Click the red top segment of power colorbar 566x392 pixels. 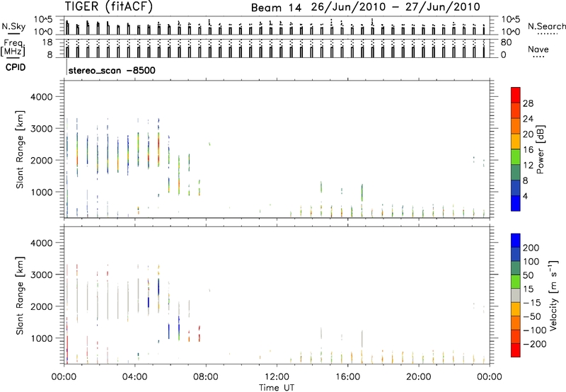(x=516, y=95)
